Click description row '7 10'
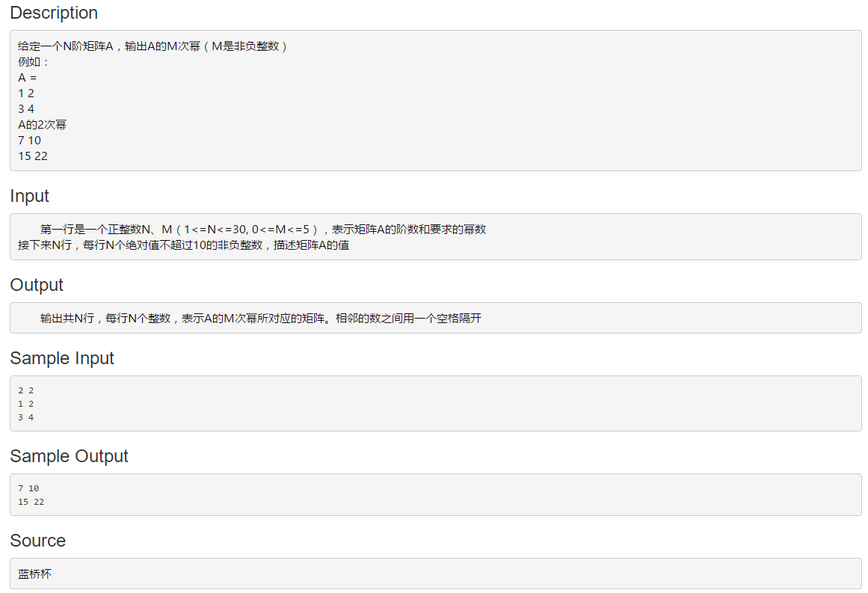Viewport: 868px width, 593px height. (x=29, y=141)
